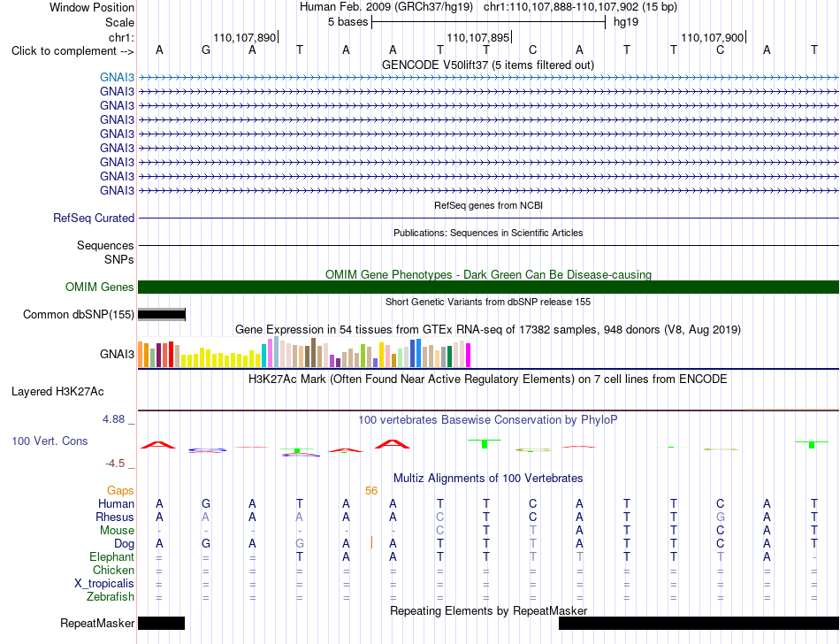The height and width of the screenshot is (644, 840).
Task: Click the '5 bases' scale bar label
Action: click(x=348, y=22)
